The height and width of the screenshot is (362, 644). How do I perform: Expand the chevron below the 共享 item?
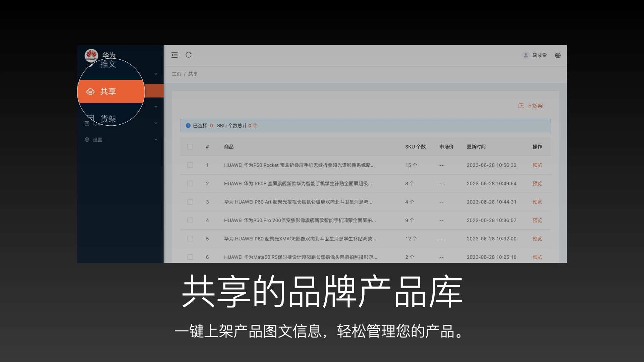156,107
